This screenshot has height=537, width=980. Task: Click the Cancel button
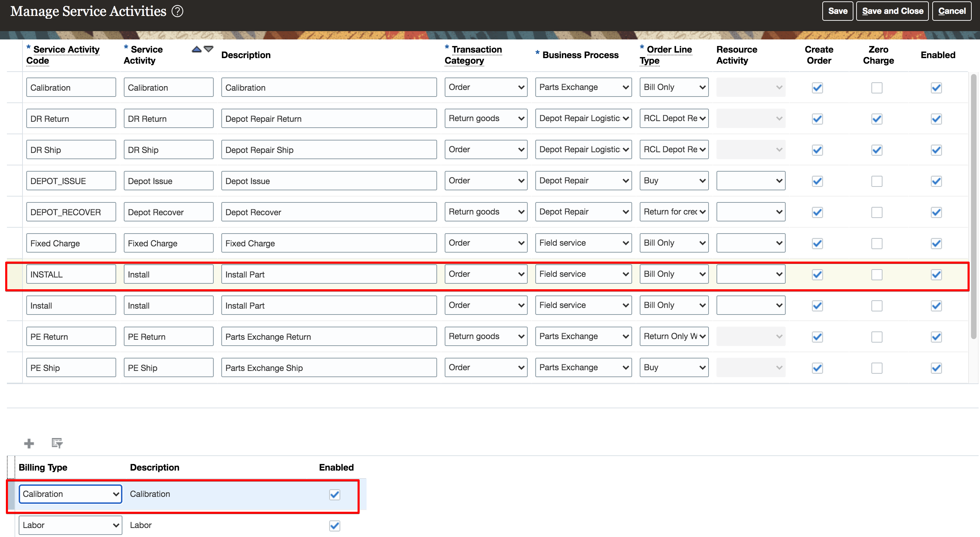(x=951, y=11)
